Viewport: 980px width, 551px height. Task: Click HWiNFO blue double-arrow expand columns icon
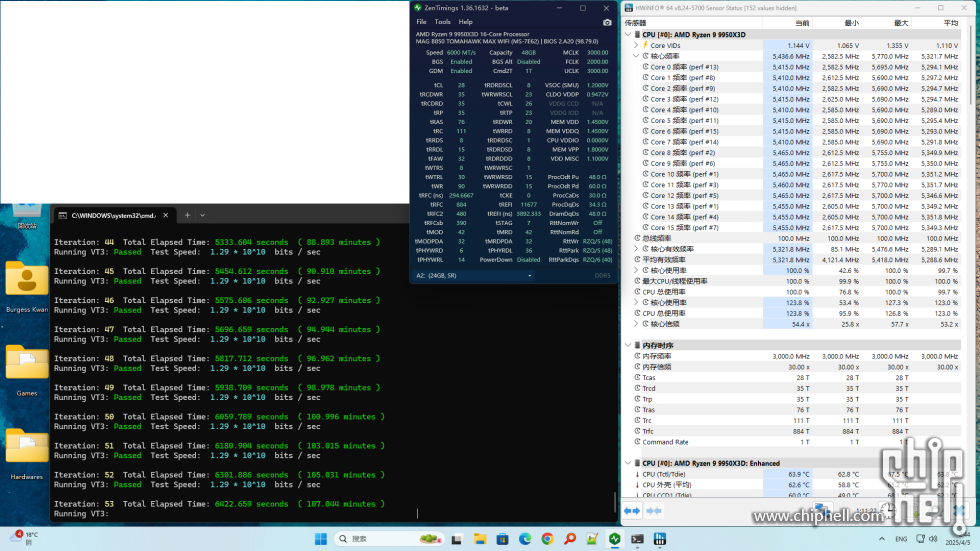(x=632, y=511)
